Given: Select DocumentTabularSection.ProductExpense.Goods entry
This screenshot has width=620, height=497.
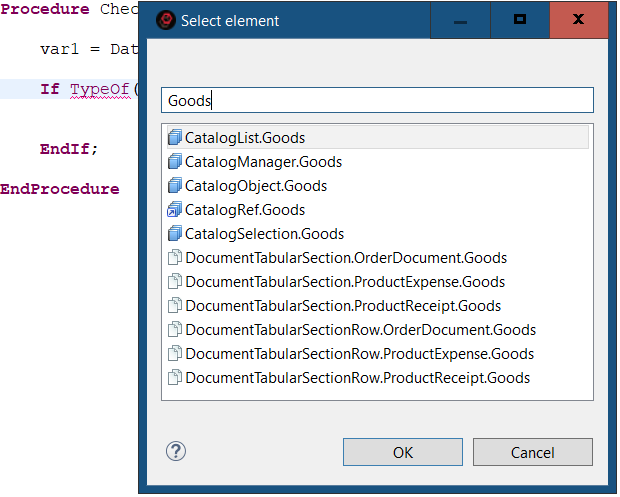Looking at the screenshot, I should 345,282.
